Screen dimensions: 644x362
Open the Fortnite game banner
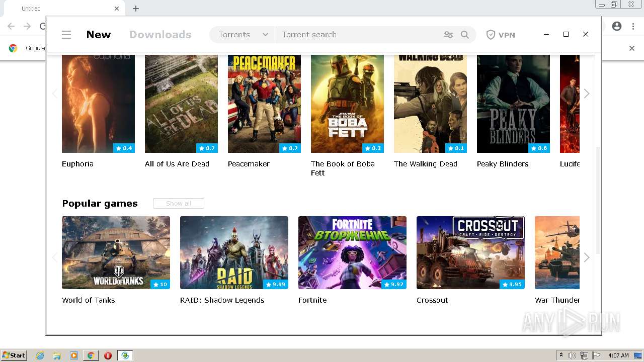click(x=352, y=252)
